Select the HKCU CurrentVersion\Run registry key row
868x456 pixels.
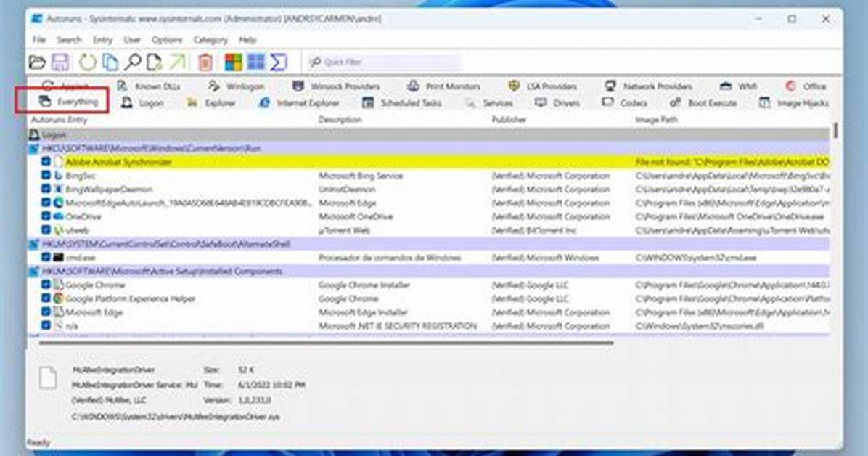coord(428,148)
